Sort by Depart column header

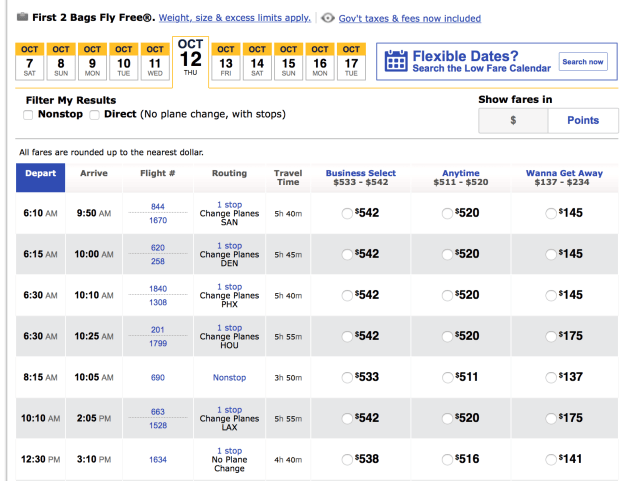[40, 177]
